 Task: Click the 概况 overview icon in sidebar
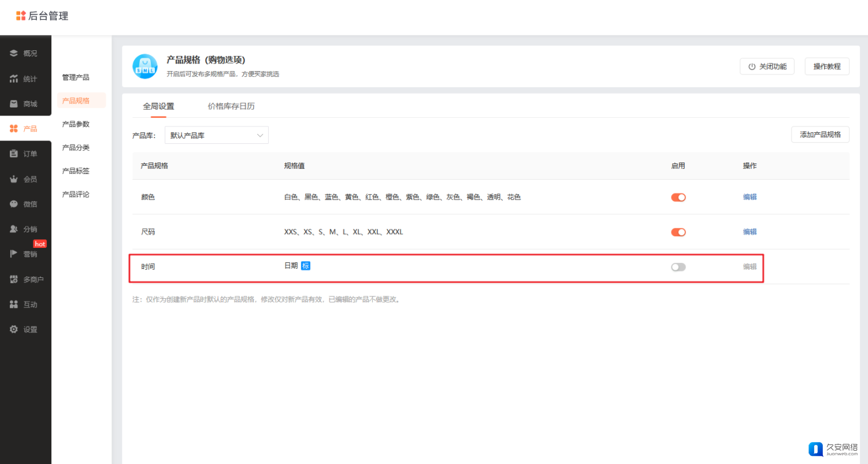(14, 53)
